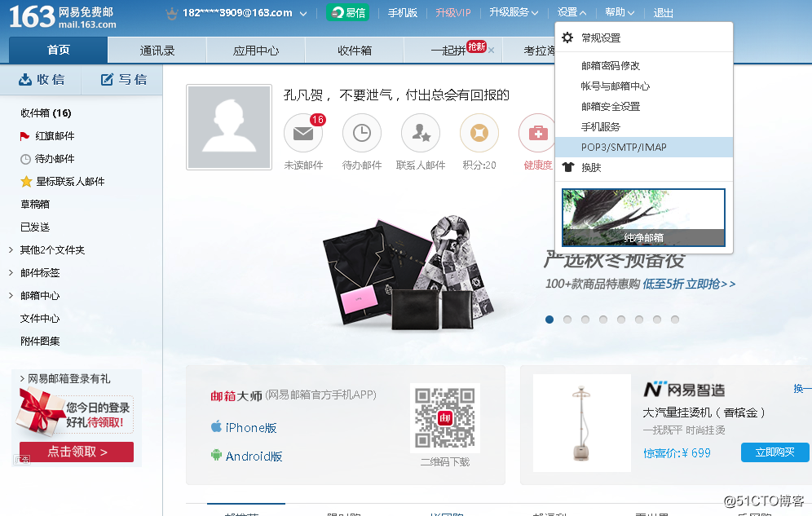Click the 易信 green button
The image size is (812, 516).
click(x=347, y=12)
